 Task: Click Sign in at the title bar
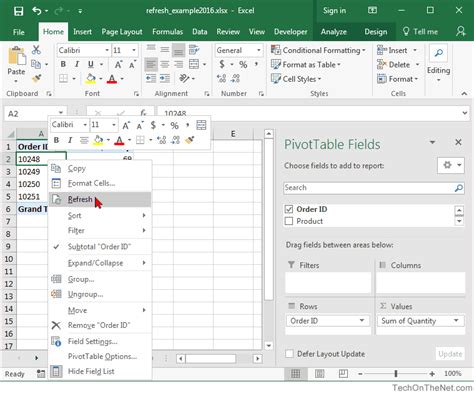point(334,11)
